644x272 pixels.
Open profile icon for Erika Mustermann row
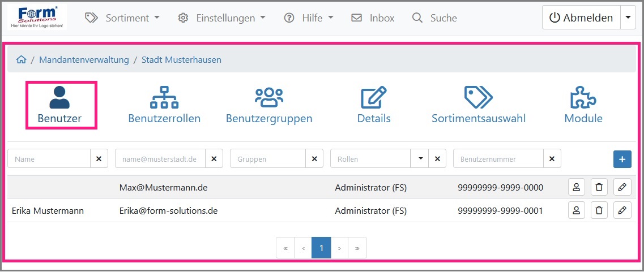point(576,211)
